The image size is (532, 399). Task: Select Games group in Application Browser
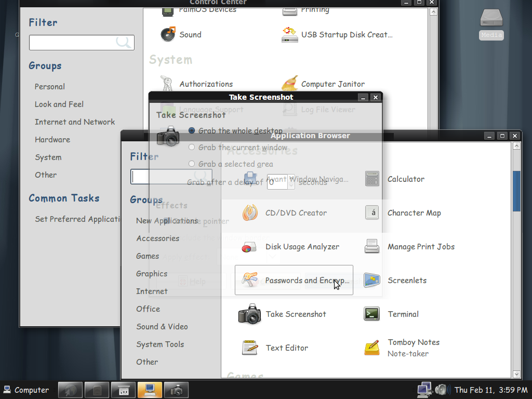coord(148,256)
